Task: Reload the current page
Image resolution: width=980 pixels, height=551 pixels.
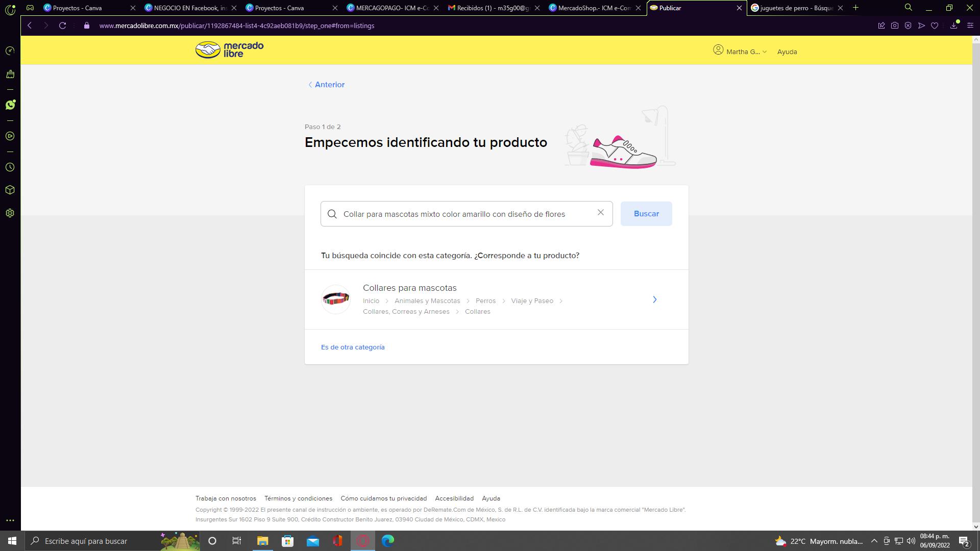Action: point(62,26)
